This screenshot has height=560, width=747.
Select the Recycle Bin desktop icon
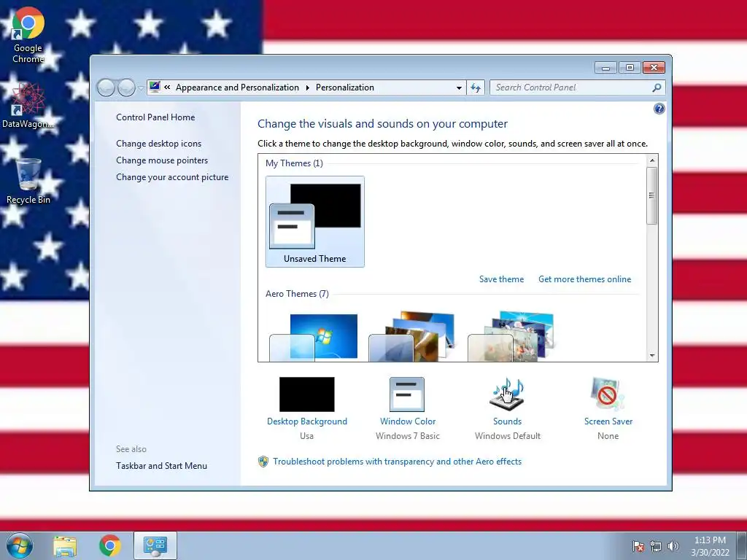(x=28, y=181)
